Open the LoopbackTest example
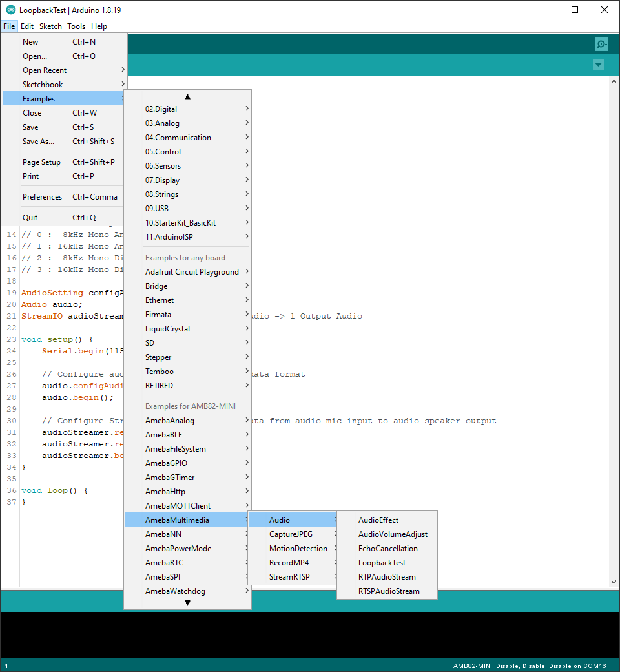Screen dimensions: 620x672 [x=382, y=563]
